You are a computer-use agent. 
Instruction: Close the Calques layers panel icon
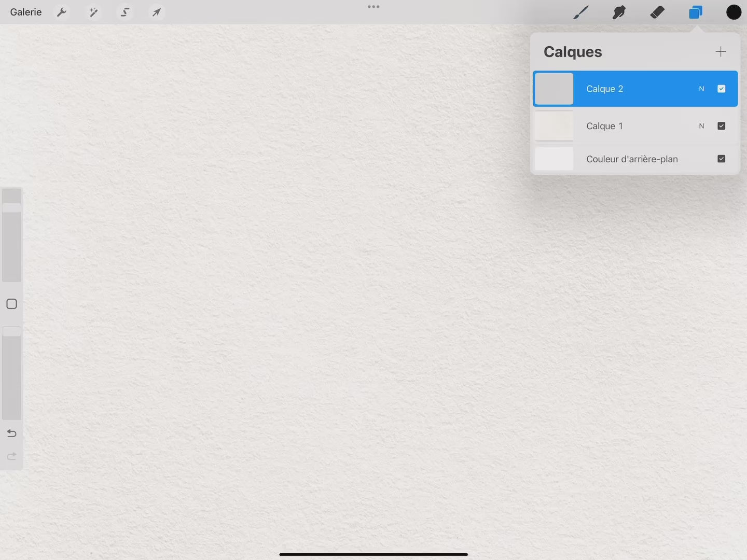pyautogui.click(x=695, y=12)
